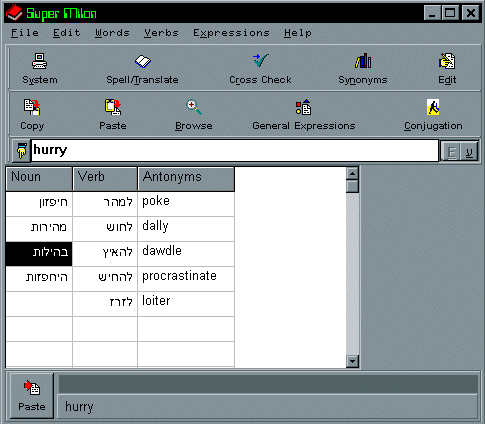Screen dimensions: 485x424
Task: Click the Spell/Translate book icon
Action: click(x=143, y=61)
